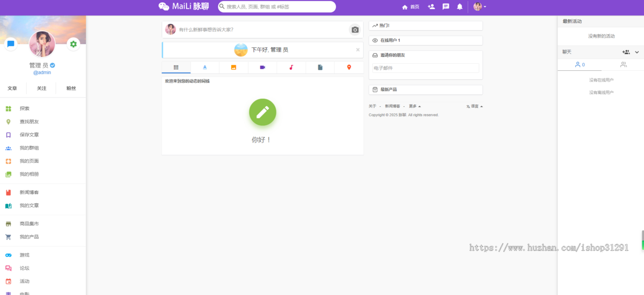
Task: Open the profile avatar dropdown in header
Action: click(x=480, y=6)
